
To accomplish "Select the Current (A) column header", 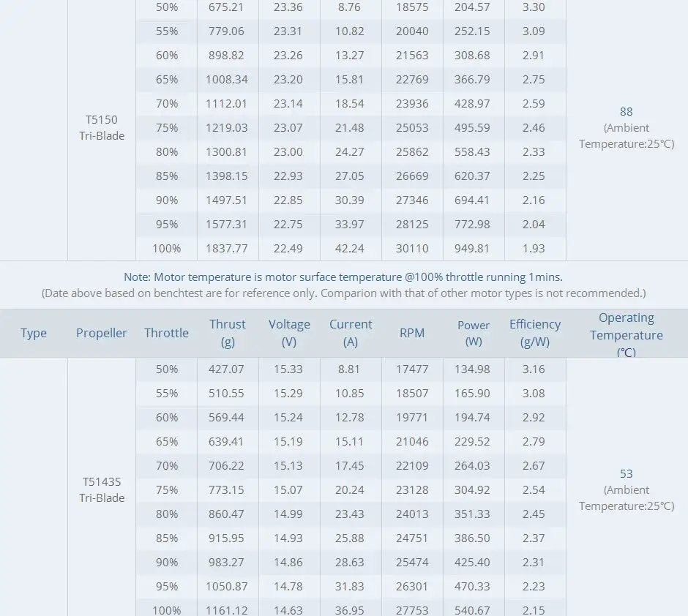I will point(351,333).
